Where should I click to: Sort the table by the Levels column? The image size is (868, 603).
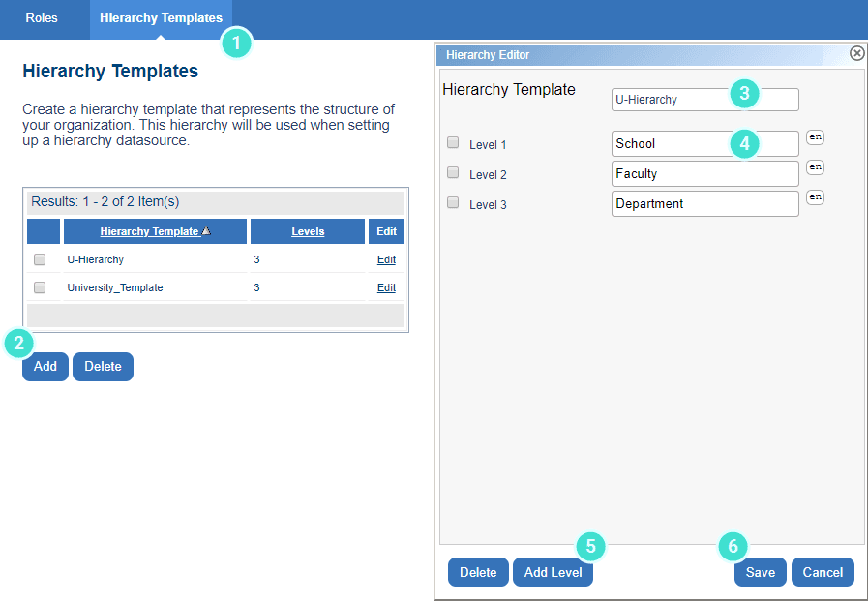click(308, 230)
